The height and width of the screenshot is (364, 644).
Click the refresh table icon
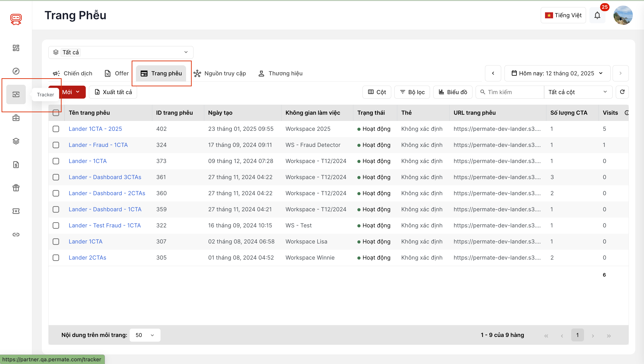[622, 92]
